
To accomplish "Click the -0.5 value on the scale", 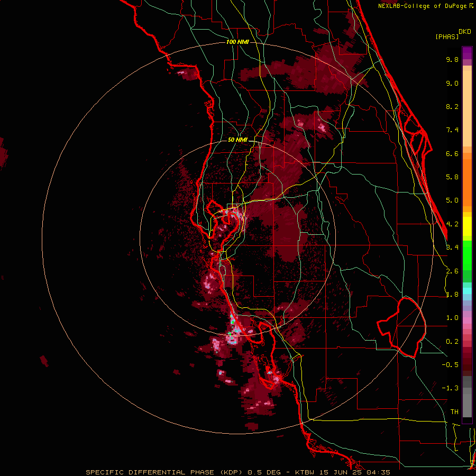I will (x=450, y=365).
